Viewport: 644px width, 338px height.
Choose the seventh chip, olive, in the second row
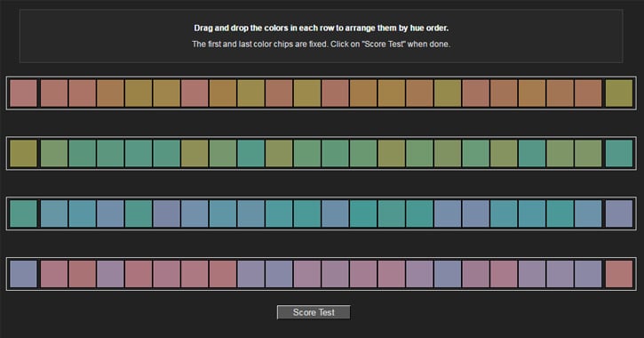[x=195, y=153]
